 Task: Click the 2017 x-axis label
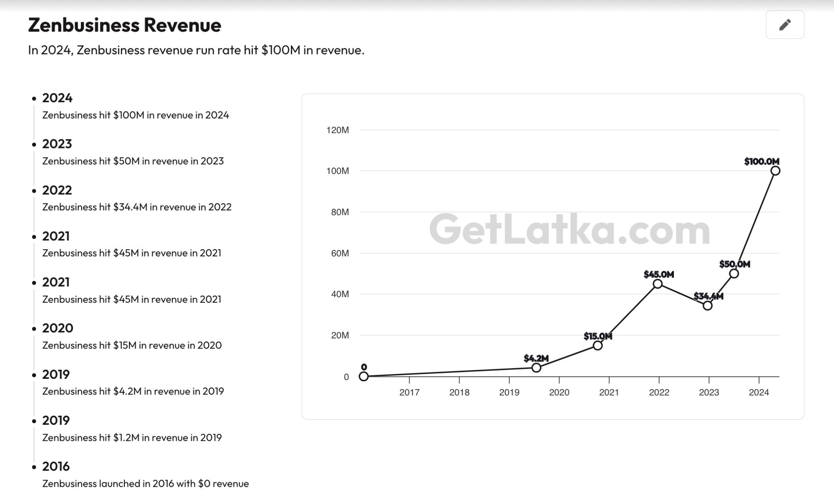[409, 393]
